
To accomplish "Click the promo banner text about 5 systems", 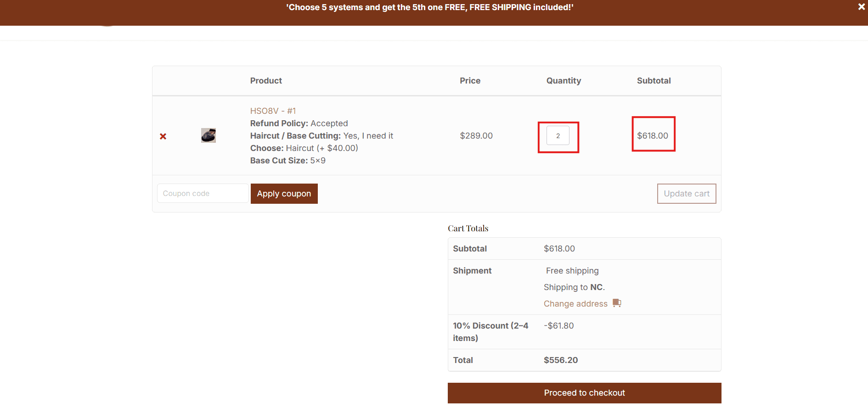I will point(430,7).
